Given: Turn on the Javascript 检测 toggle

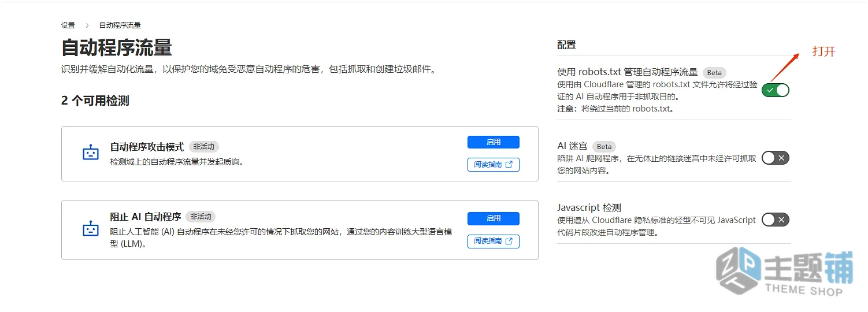Looking at the screenshot, I should pyautogui.click(x=775, y=220).
